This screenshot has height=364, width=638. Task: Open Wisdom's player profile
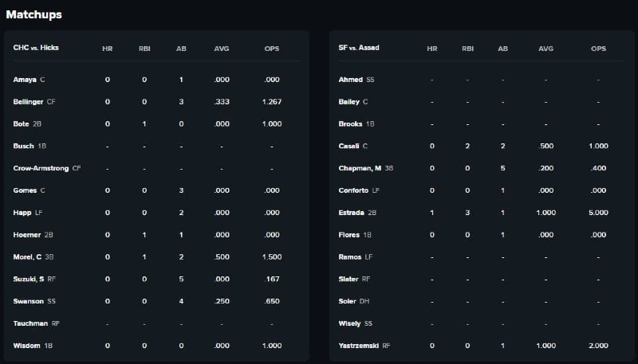(x=26, y=346)
